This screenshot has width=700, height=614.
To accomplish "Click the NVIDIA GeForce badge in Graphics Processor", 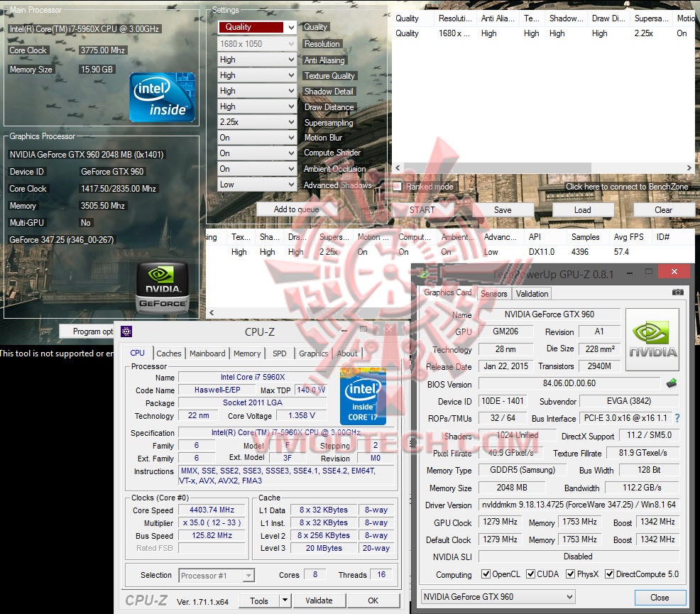I will (162, 287).
